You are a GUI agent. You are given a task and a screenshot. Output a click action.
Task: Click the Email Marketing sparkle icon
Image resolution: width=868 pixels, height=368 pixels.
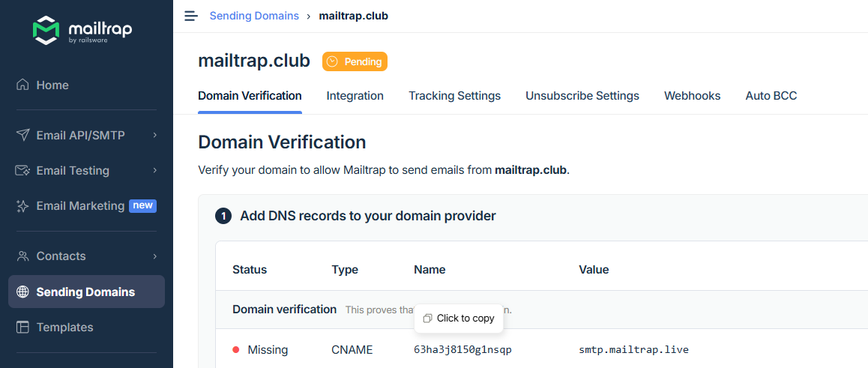tap(23, 206)
